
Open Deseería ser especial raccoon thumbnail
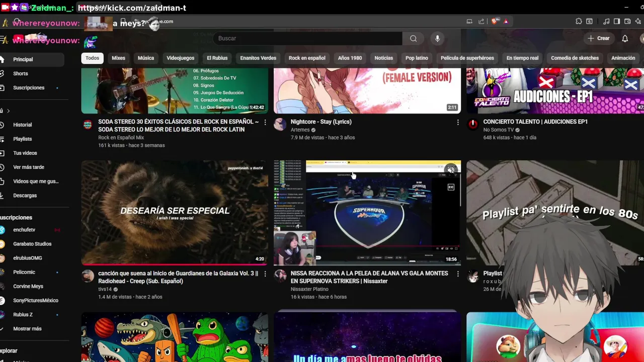click(175, 213)
